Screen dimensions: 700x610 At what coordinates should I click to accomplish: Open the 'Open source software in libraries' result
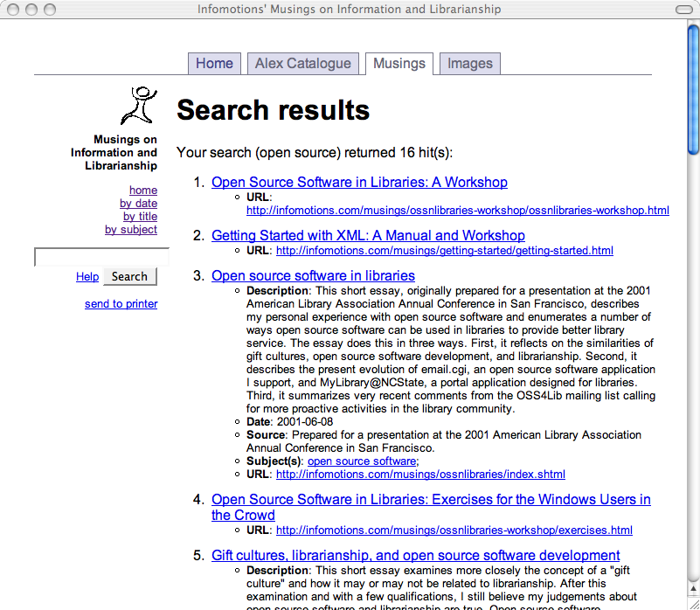(313, 275)
